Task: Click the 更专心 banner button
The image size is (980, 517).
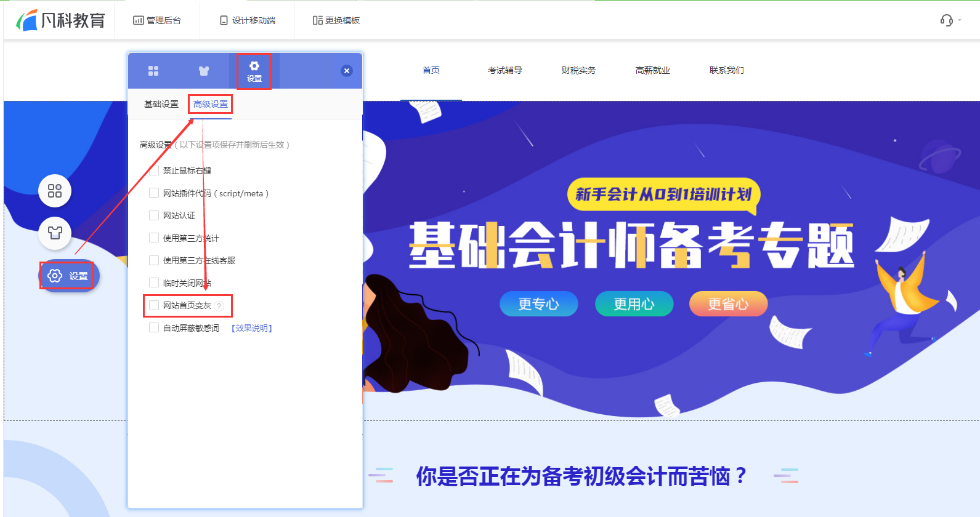Action: [x=539, y=304]
